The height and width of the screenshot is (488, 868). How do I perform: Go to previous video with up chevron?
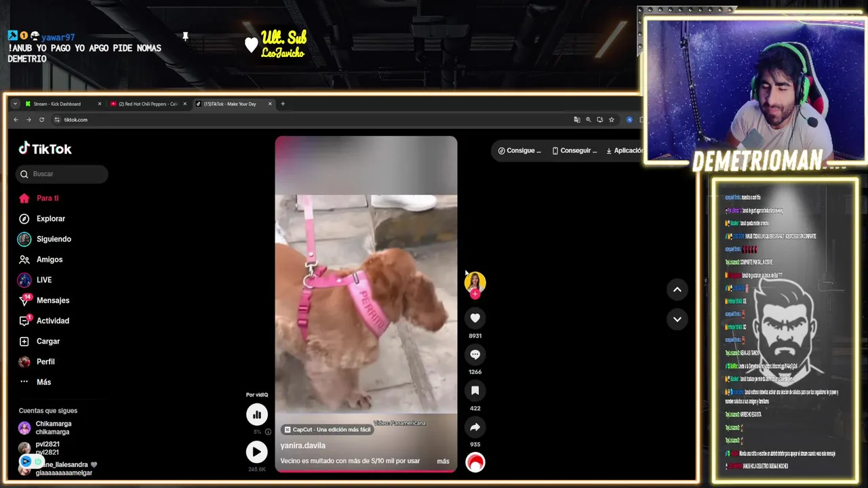point(677,289)
